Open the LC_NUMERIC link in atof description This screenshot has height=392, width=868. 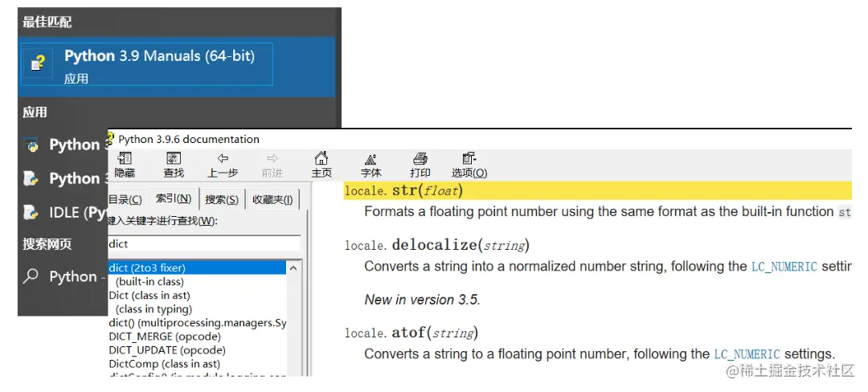747,354
